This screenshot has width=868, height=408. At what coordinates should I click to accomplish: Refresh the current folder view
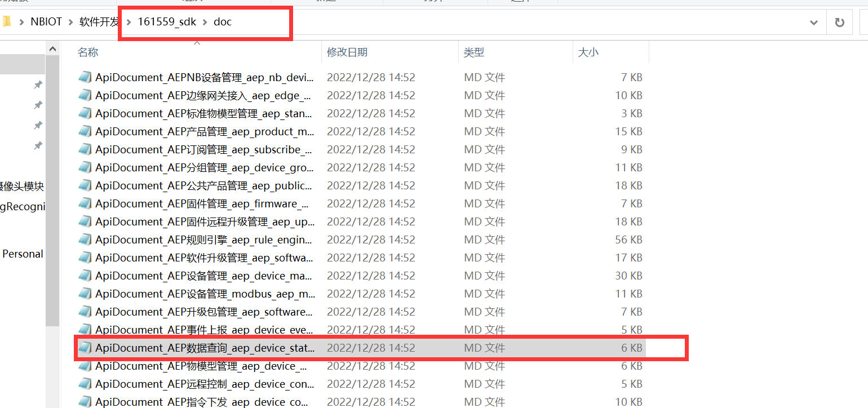point(839,23)
